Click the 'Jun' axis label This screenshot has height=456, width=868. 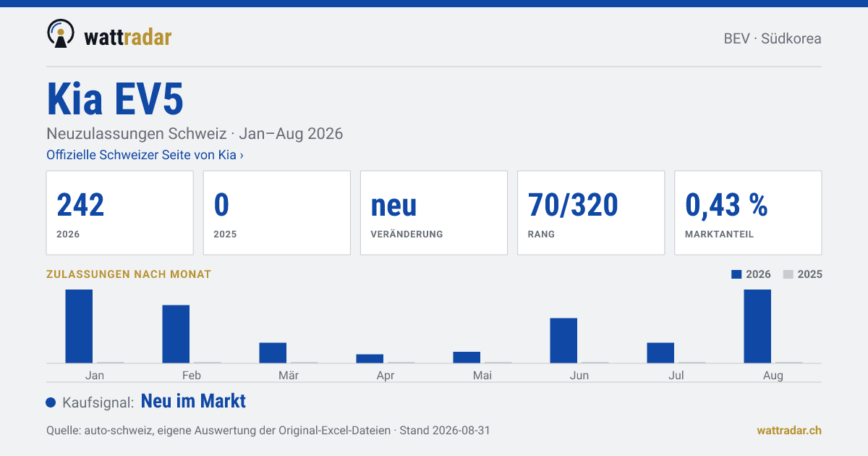[579, 375]
